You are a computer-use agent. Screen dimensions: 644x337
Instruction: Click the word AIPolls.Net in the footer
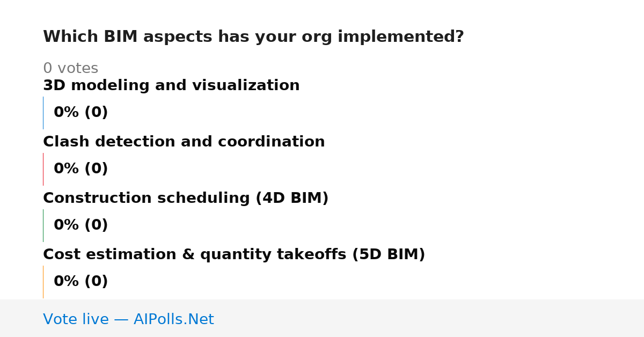[x=174, y=319]
